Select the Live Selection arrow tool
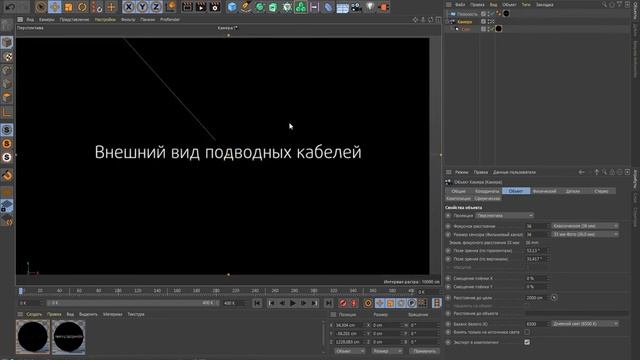Screen dimensions: 640x360 click(41, 7)
